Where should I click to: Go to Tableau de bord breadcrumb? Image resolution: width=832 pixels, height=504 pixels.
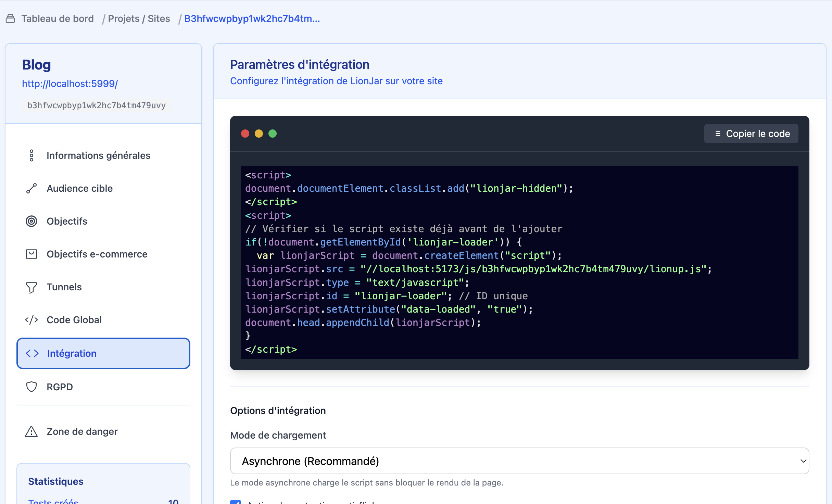(58, 18)
